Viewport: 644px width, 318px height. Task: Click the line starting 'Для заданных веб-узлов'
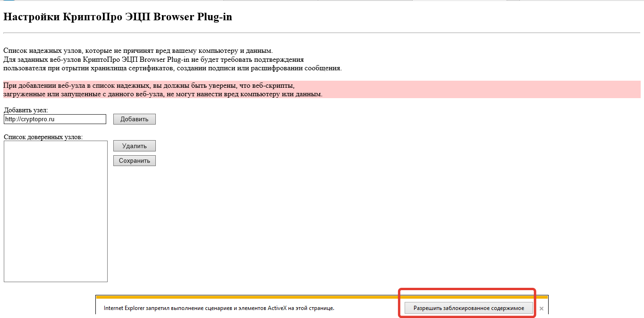pyautogui.click(x=153, y=59)
